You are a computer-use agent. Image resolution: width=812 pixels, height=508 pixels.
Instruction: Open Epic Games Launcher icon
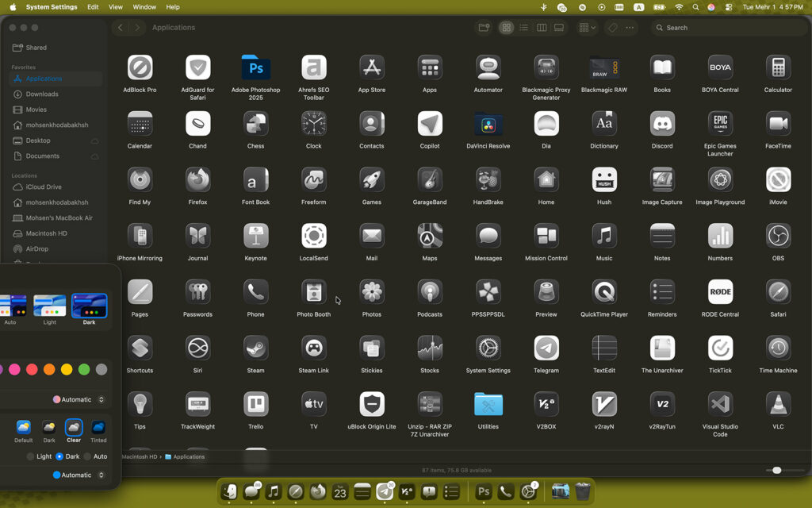[x=720, y=125]
